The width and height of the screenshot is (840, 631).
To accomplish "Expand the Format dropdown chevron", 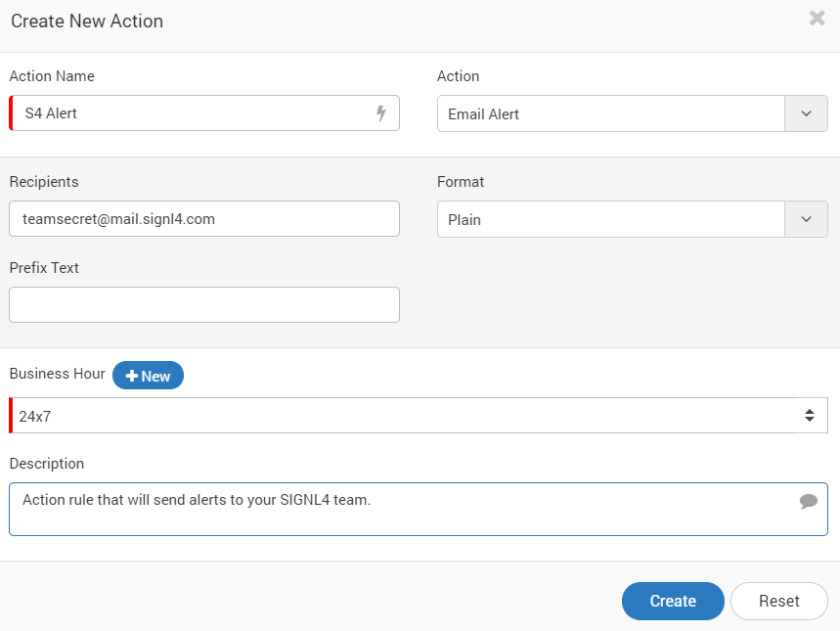I will (x=806, y=219).
